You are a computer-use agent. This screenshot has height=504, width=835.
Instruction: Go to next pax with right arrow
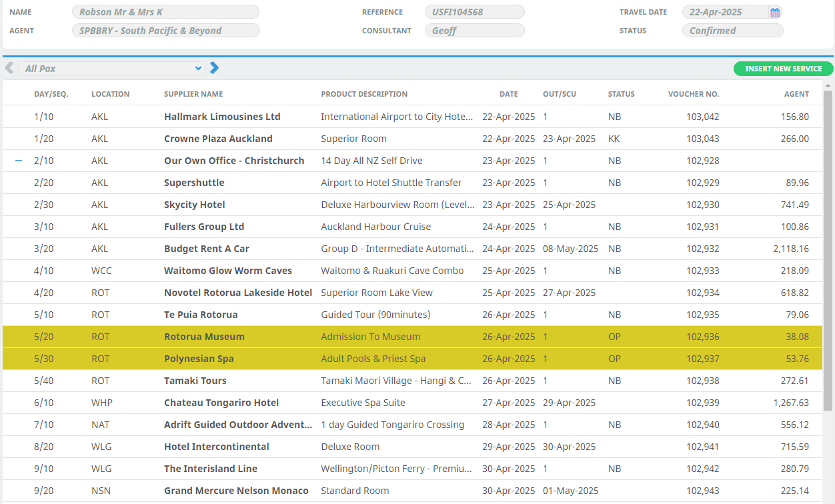click(x=214, y=68)
